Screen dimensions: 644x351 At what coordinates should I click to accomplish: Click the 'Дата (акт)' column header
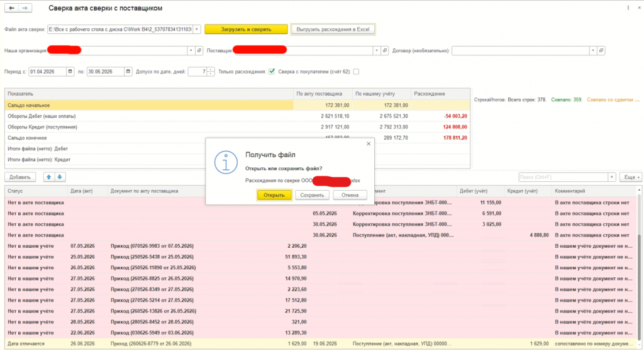coord(87,191)
